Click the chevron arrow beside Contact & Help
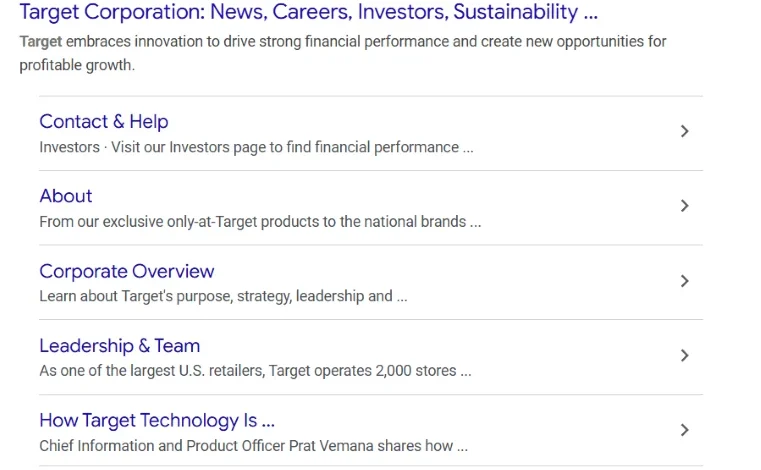The height and width of the screenshot is (470, 761). (x=684, y=131)
